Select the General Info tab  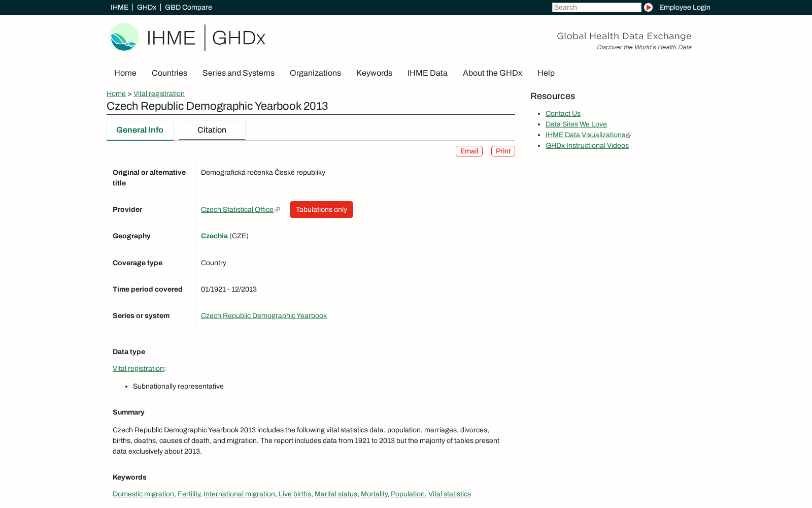(x=140, y=130)
